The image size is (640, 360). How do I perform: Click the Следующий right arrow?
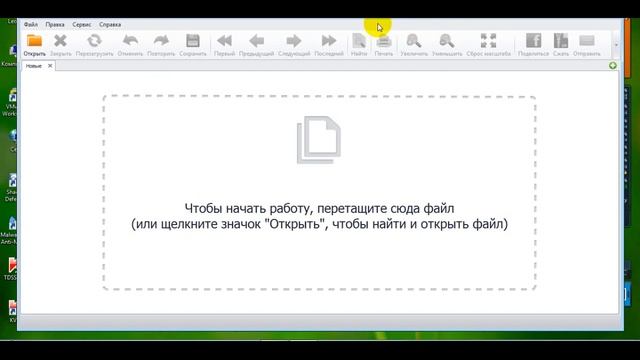(293, 41)
